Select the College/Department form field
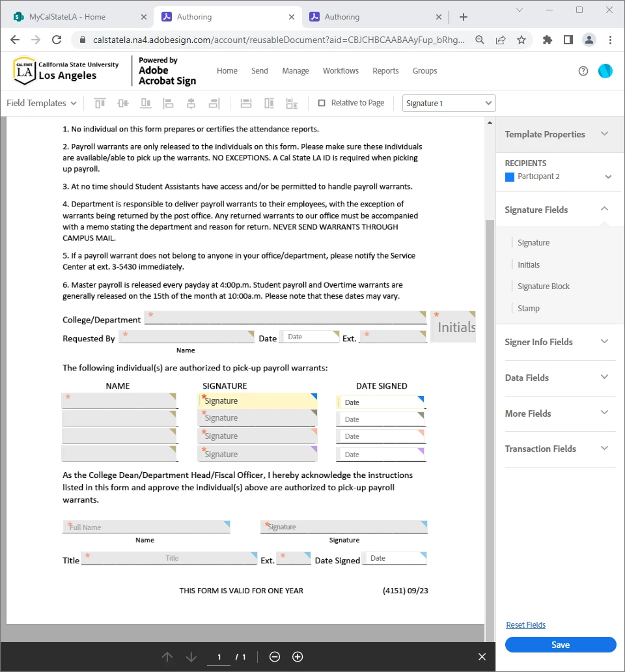Image resolution: width=625 pixels, height=672 pixels. coord(285,318)
